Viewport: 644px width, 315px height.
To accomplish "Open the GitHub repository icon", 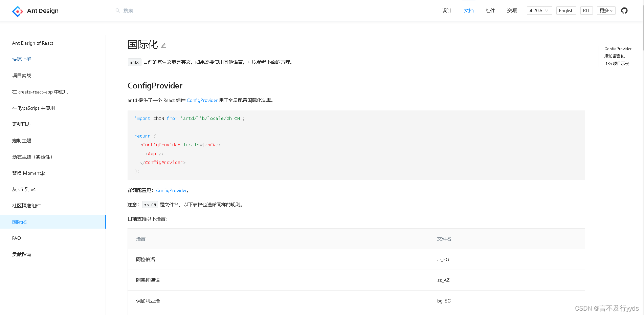I will pos(624,10).
